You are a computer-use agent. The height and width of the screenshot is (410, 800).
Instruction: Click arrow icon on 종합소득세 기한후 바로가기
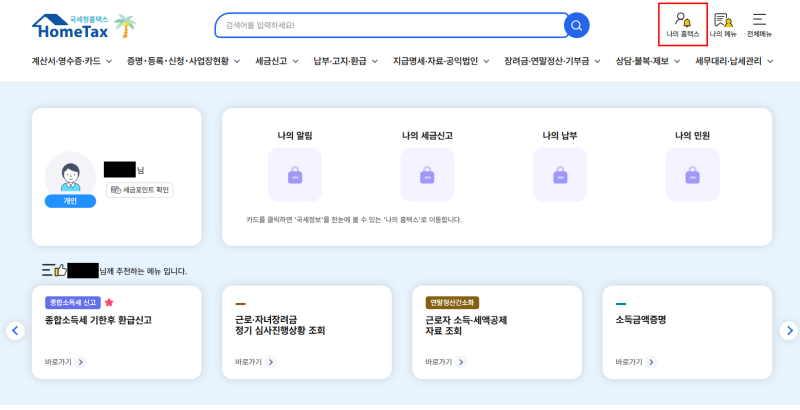tap(80, 362)
